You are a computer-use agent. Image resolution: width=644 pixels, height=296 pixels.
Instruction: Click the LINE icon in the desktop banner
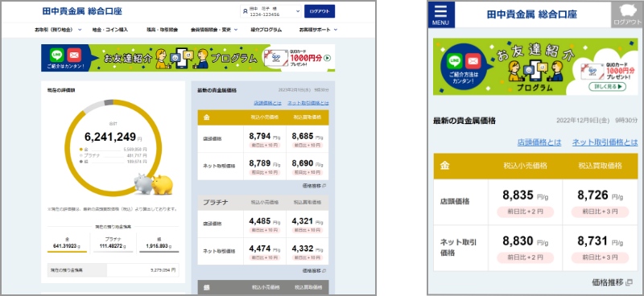[57, 55]
